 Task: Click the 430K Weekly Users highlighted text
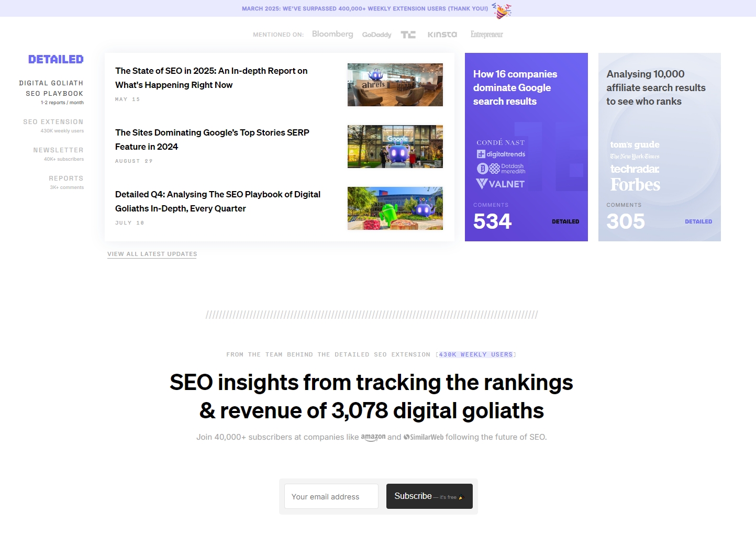[x=476, y=354]
